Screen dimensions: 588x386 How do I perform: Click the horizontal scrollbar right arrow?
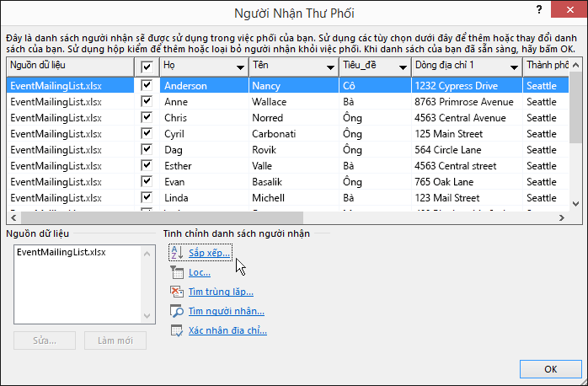coord(562,217)
